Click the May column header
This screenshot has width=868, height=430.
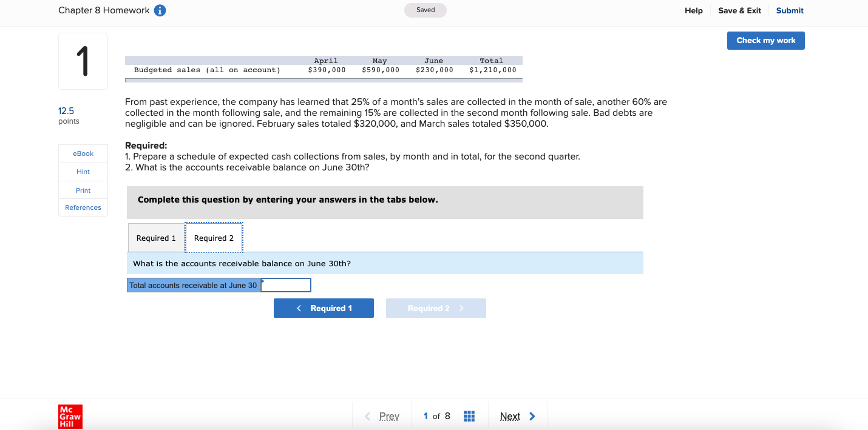click(x=380, y=61)
